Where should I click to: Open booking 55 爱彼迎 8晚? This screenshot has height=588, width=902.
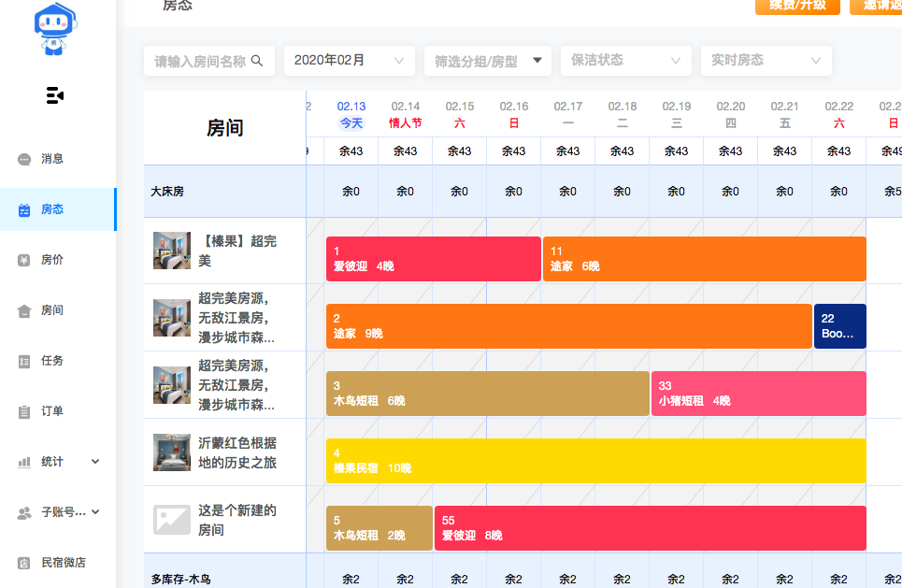650,528
